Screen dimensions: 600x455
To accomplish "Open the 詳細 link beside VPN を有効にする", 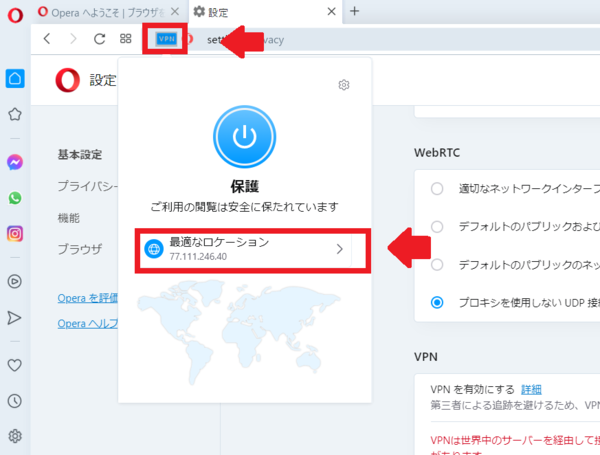I will (531, 390).
